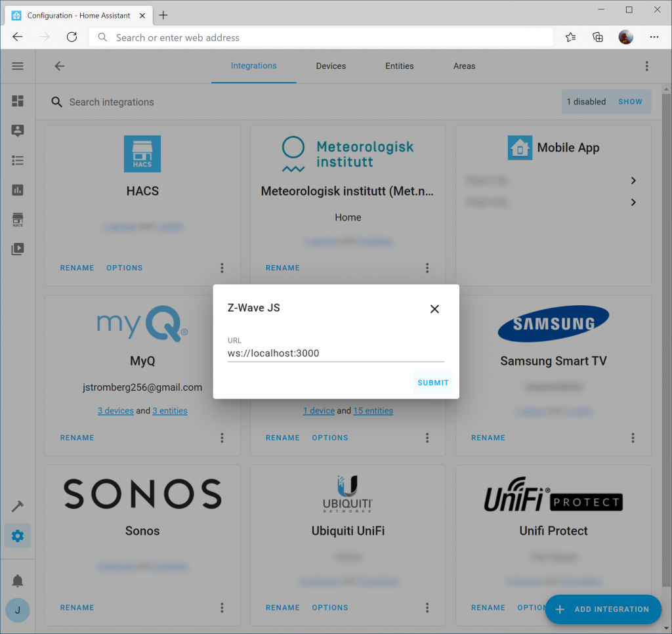Open Meteorologisk institutt card three-dot menu
Viewport: 672px width, 634px height.
pyautogui.click(x=427, y=268)
